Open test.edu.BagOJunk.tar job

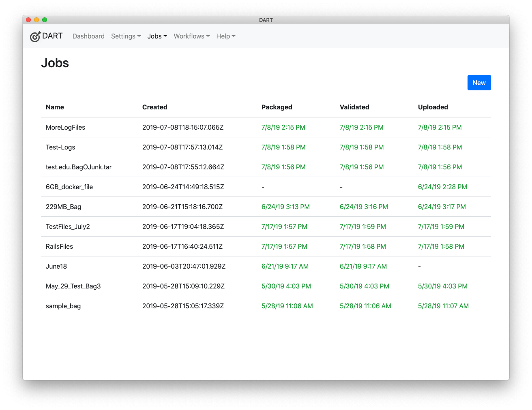click(79, 167)
